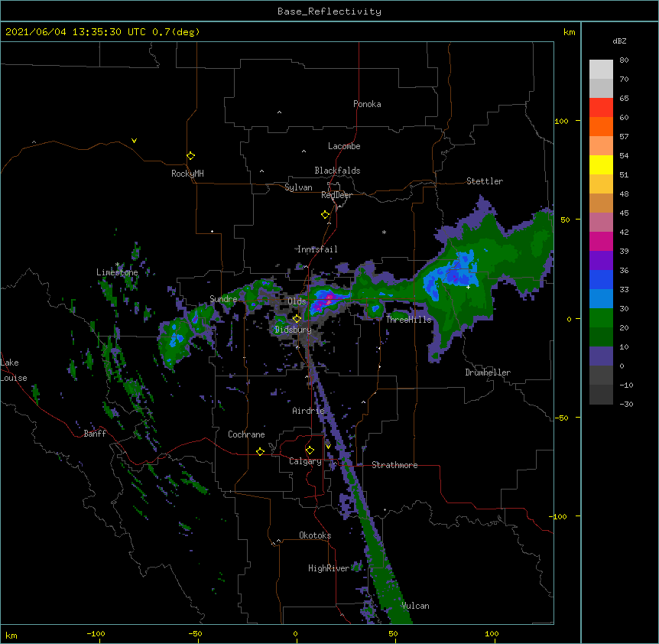Click the Sylvan label
This screenshot has height=644, width=659.
pos(298,187)
